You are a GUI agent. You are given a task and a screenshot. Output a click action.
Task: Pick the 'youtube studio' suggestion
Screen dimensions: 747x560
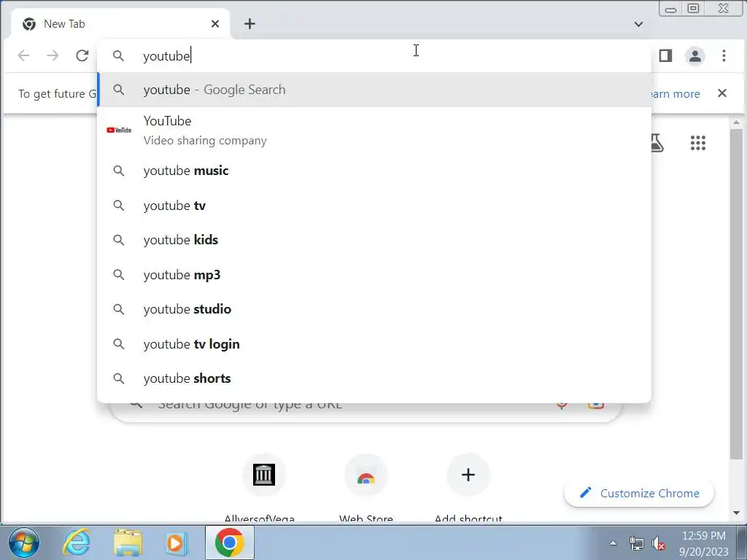click(x=374, y=309)
